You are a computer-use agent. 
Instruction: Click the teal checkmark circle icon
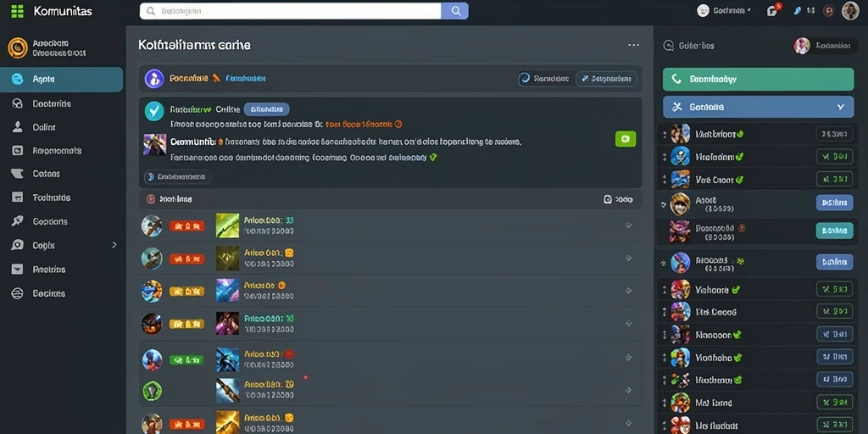point(154,111)
